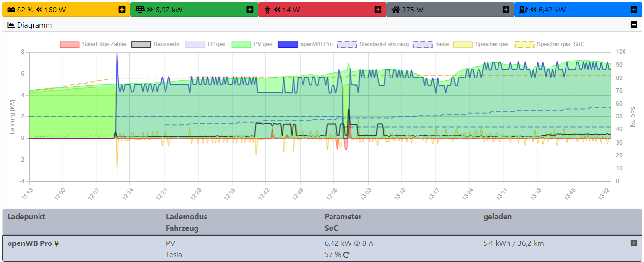The height and width of the screenshot is (262, 644).
Task: Click the house consumption icon
Action: 395,10
